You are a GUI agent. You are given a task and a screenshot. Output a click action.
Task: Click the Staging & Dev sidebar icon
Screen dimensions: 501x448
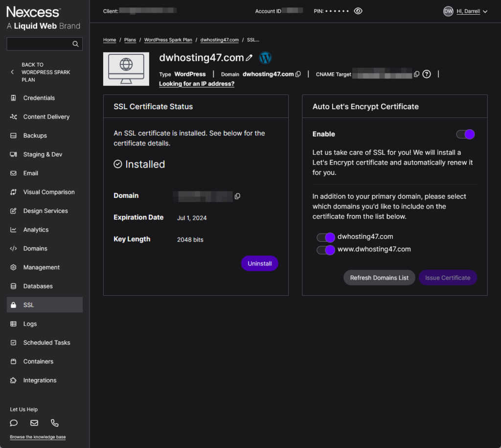click(13, 154)
